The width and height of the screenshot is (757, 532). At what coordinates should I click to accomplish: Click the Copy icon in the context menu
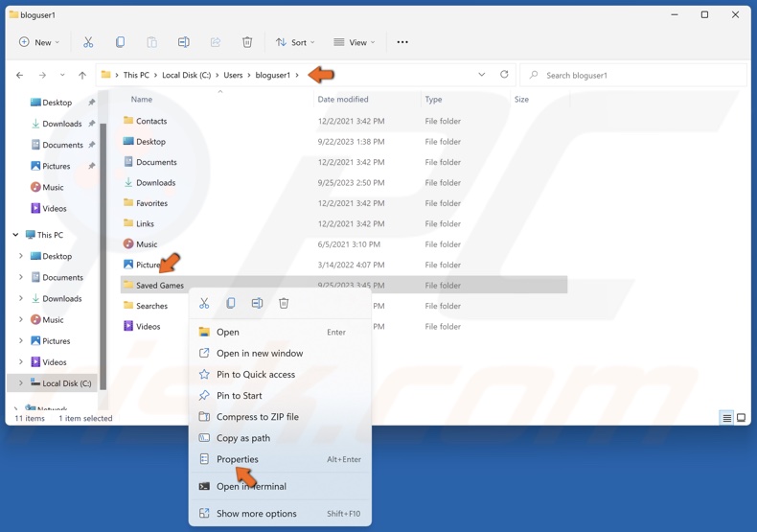pyautogui.click(x=231, y=303)
